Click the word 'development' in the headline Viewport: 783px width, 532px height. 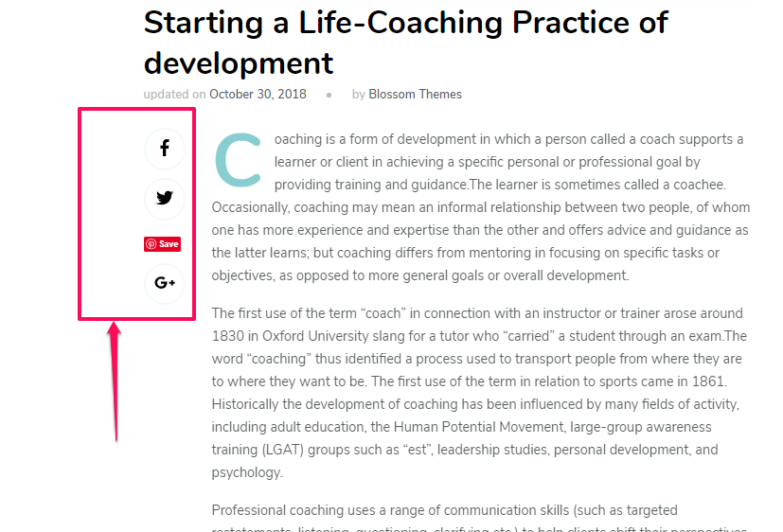(239, 63)
